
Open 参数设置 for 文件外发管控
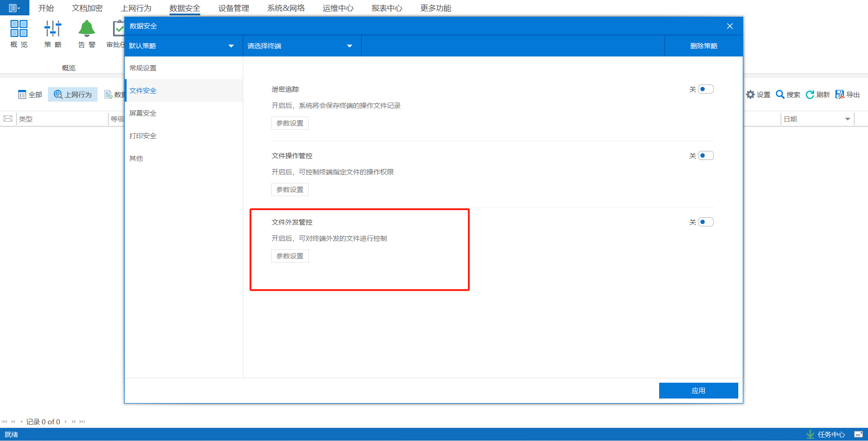pyautogui.click(x=290, y=256)
